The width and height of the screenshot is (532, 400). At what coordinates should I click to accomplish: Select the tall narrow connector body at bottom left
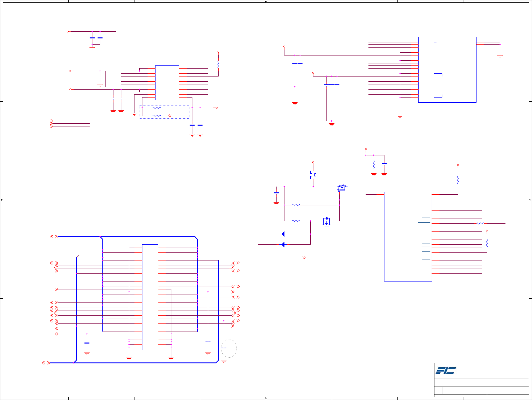tap(150, 297)
